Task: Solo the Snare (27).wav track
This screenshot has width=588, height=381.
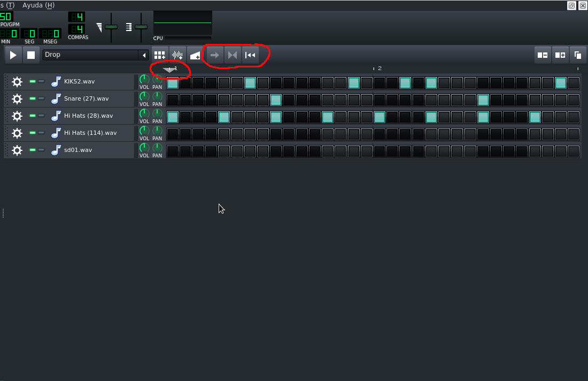Action: pyautogui.click(x=41, y=98)
